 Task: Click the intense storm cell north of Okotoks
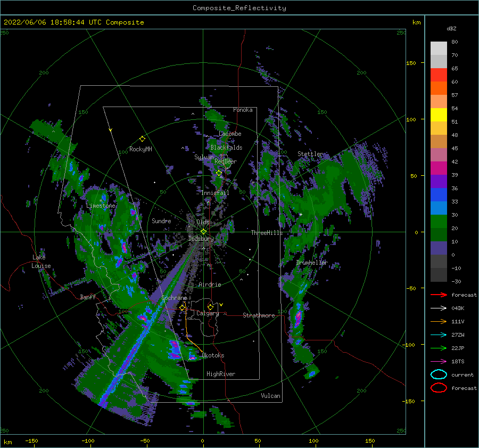[175, 349]
